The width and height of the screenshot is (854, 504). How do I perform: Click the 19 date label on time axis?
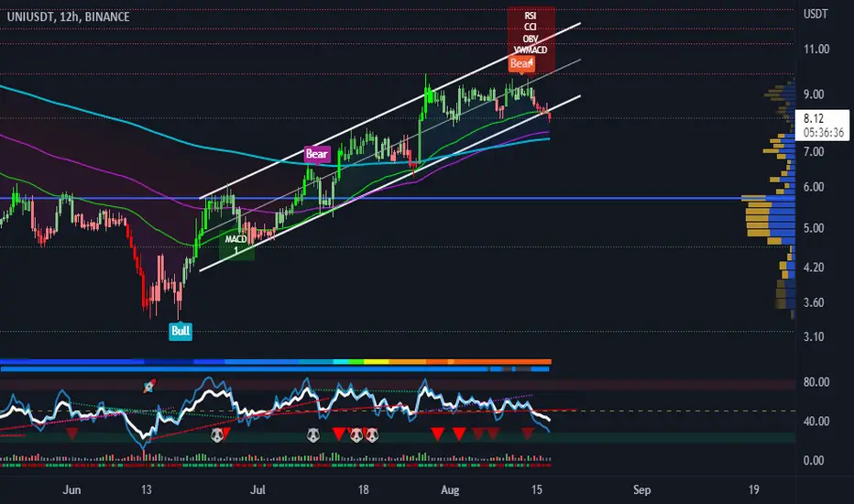(x=753, y=489)
